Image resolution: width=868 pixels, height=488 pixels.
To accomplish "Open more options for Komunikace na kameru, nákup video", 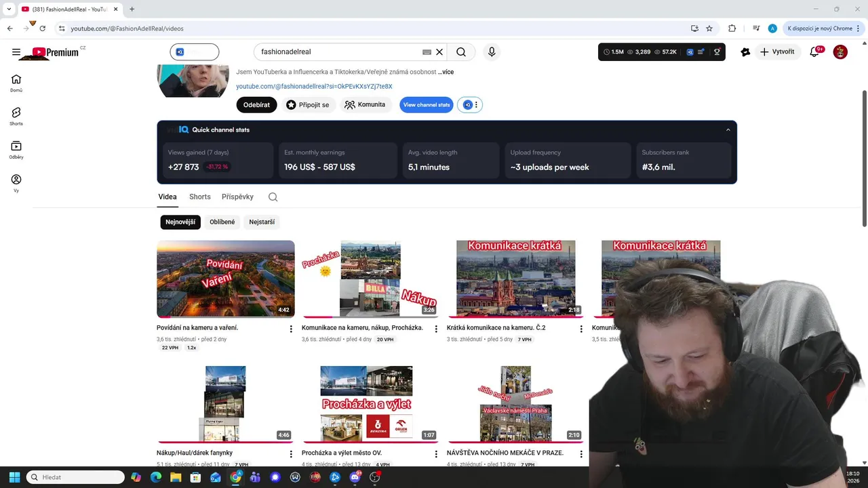I will pos(436,329).
